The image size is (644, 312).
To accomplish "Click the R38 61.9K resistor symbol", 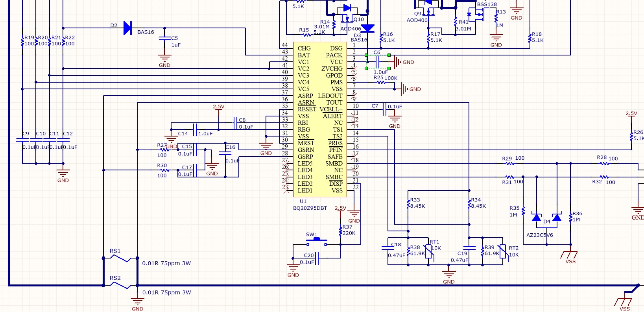I will (408, 251).
